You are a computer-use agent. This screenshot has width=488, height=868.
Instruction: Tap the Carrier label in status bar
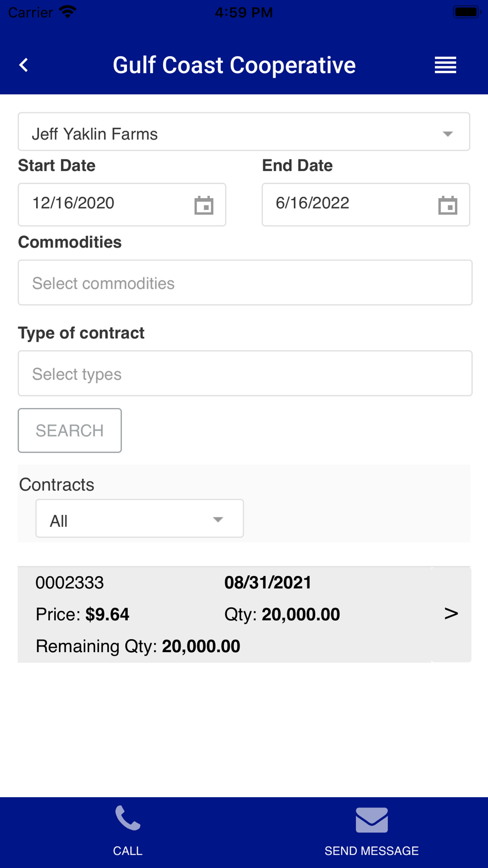pos(30,12)
